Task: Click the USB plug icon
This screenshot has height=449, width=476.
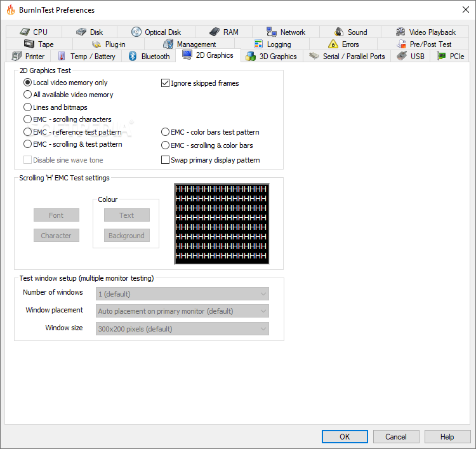Action: pos(402,56)
